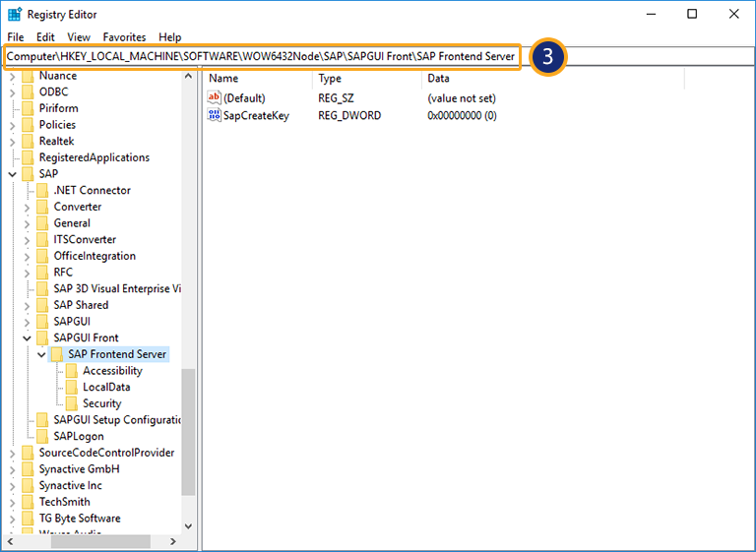Click the registry path address bar
Viewport: 756px width, 552px height.
tap(261, 56)
